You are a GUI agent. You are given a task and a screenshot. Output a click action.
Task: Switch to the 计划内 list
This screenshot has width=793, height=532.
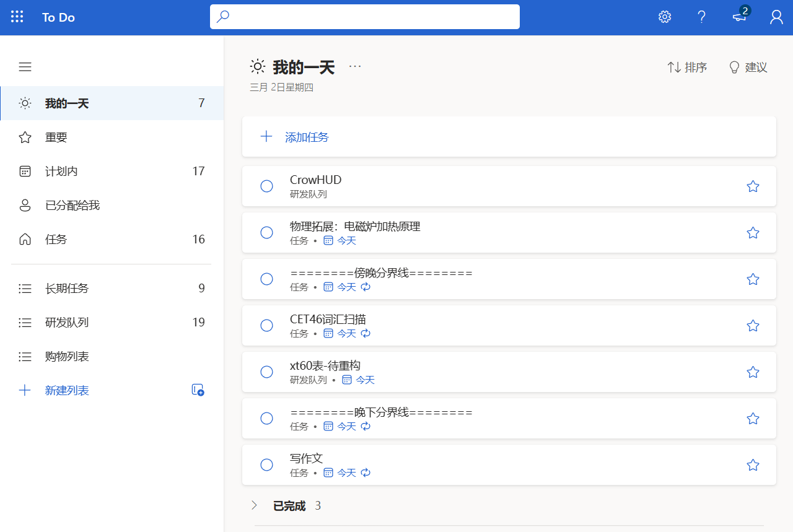coord(61,171)
